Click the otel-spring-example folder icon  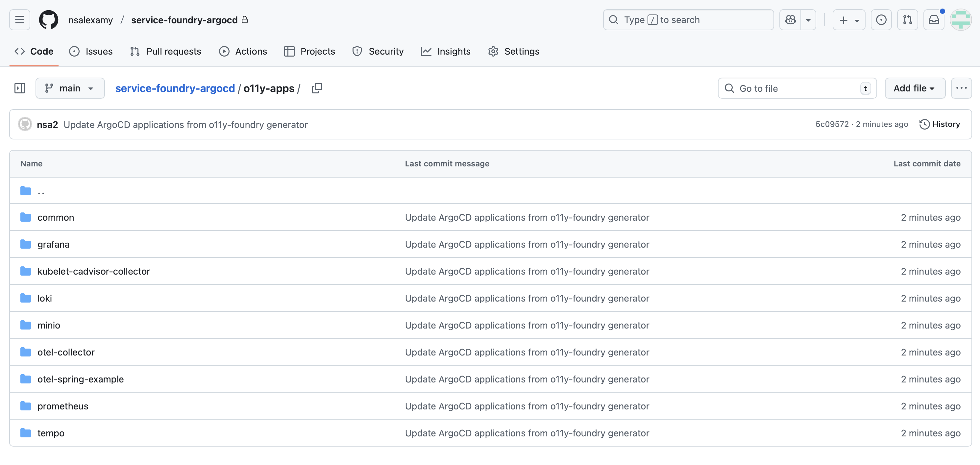tap(26, 379)
